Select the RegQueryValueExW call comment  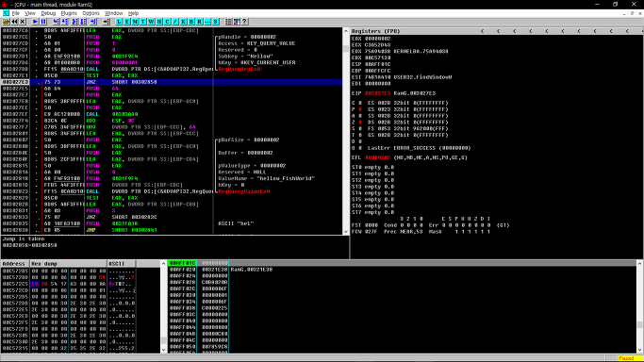[244, 191]
